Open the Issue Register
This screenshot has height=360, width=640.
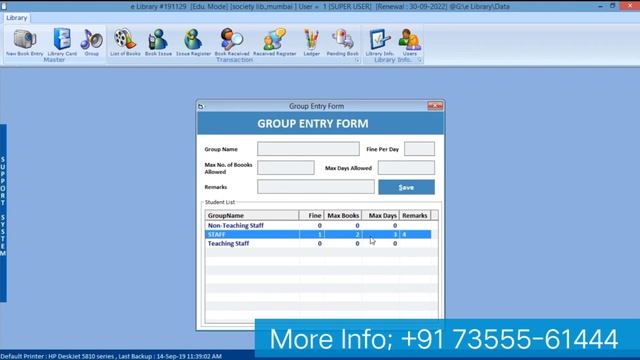pyautogui.click(x=193, y=42)
